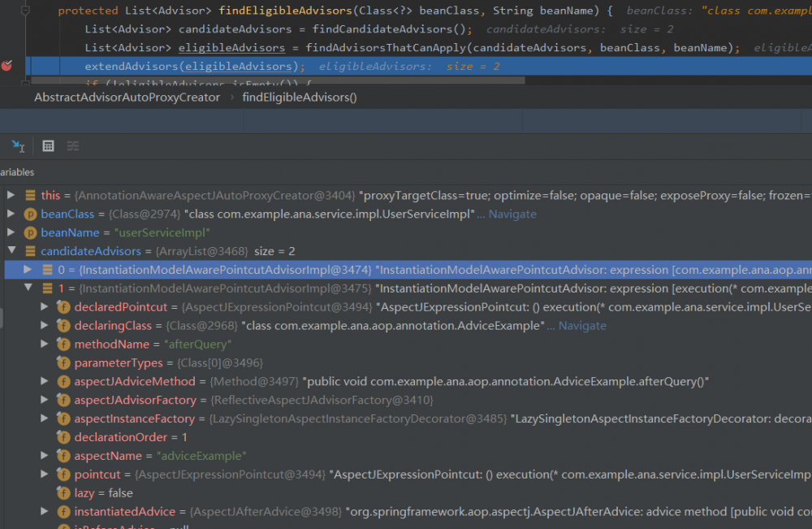812x529 pixels.
Task: Click the object icon beside 'this' variable
Action: coord(30,195)
